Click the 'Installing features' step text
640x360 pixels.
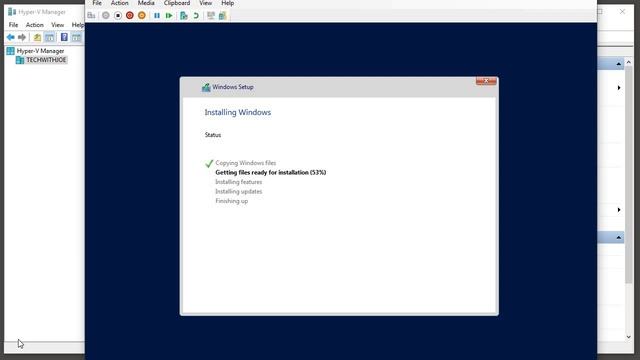tap(239, 182)
